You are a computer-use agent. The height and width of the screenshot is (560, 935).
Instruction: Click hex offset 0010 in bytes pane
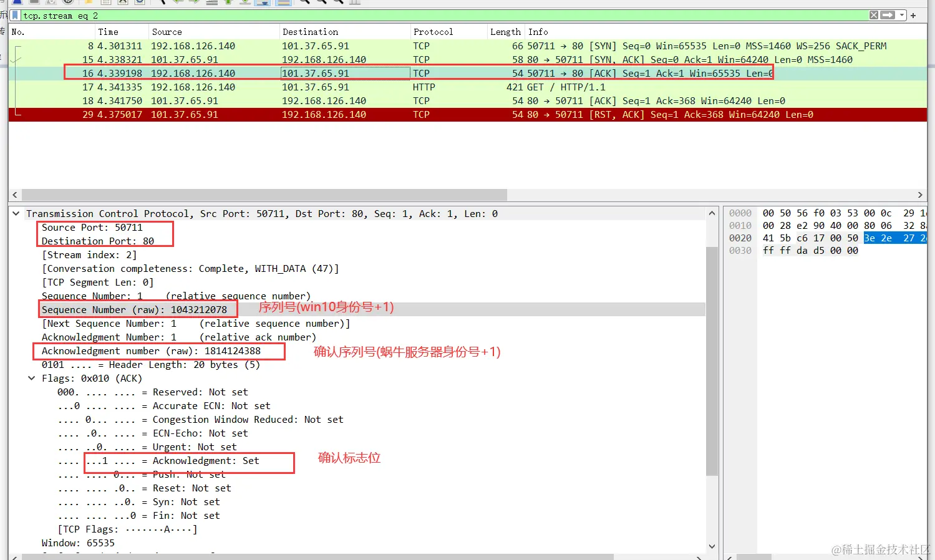[x=740, y=226]
